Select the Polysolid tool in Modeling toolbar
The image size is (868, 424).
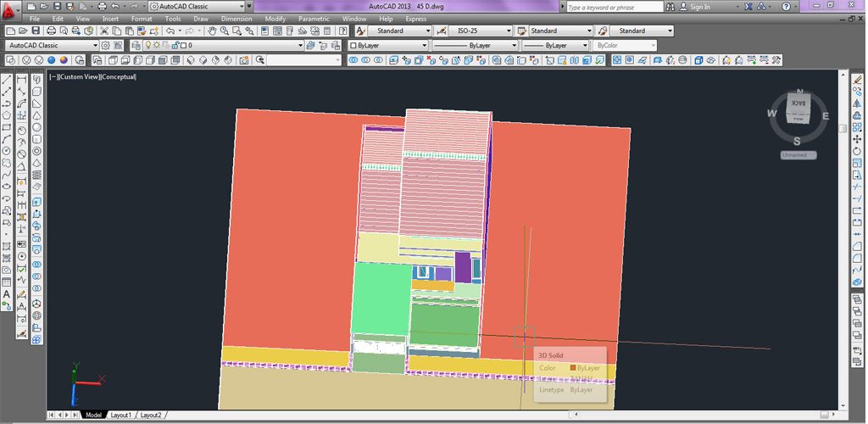(x=36, y=79)
